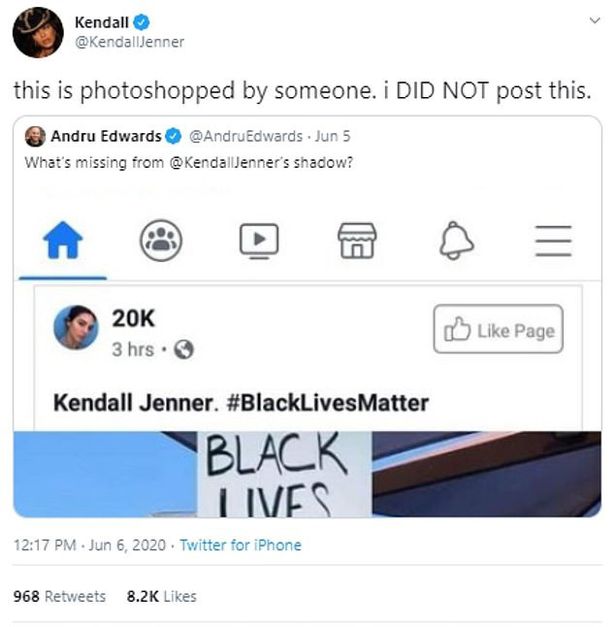Click the Like Page button
The image size is (615, 627).
498,331
